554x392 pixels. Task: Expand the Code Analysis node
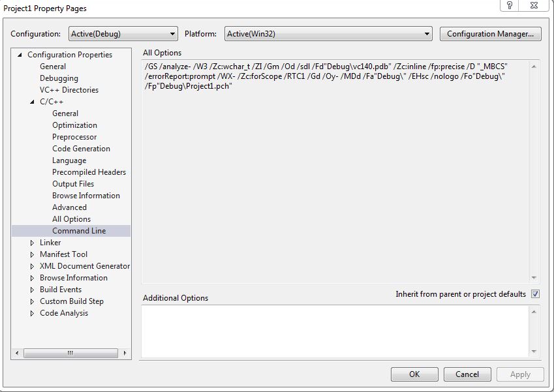33,313
